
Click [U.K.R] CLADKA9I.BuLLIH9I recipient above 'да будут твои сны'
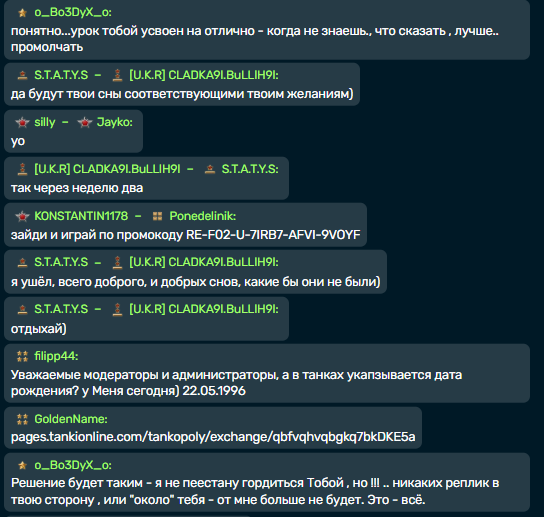pyautogui.click(x=204, y=75)
